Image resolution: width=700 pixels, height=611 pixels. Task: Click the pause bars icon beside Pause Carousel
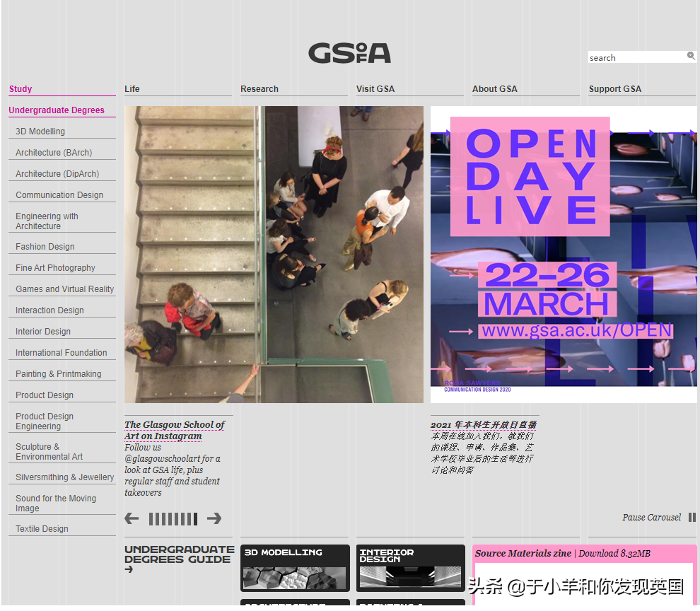(x=692, y=517)
